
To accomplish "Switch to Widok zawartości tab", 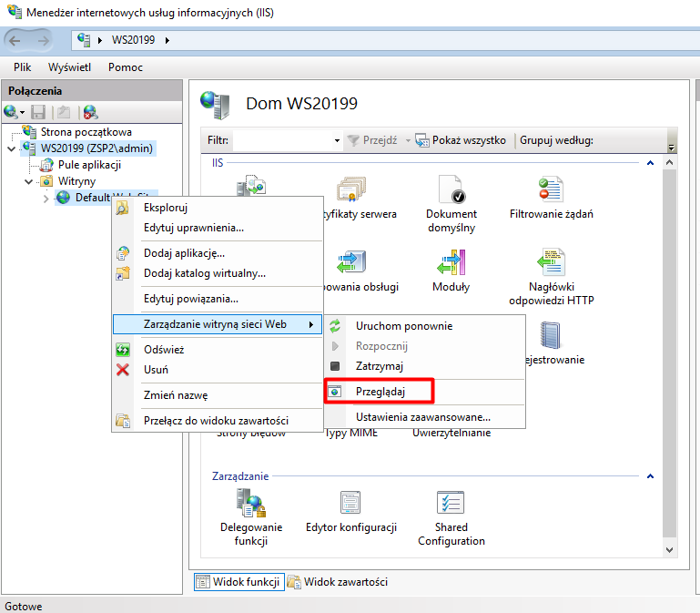I will click(x=337, y=581).
